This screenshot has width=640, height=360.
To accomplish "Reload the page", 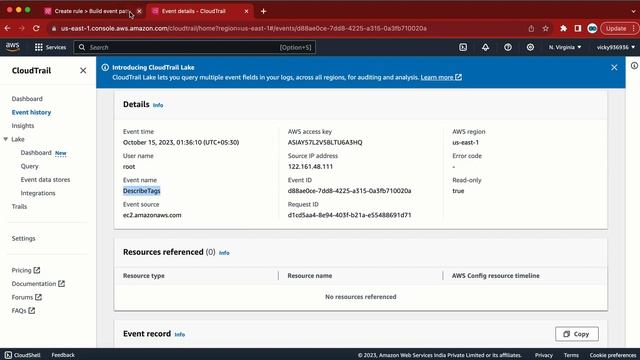I will 36,28.
